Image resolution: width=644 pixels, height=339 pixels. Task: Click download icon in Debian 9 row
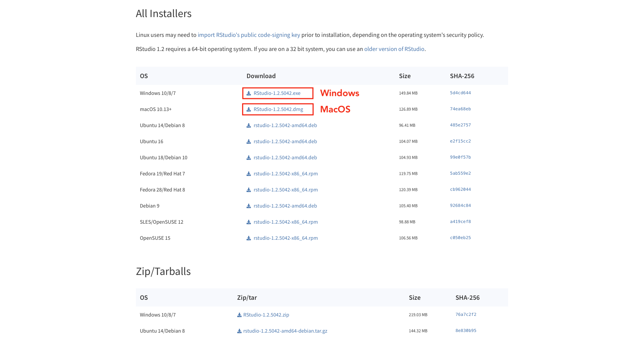(249, 206)
